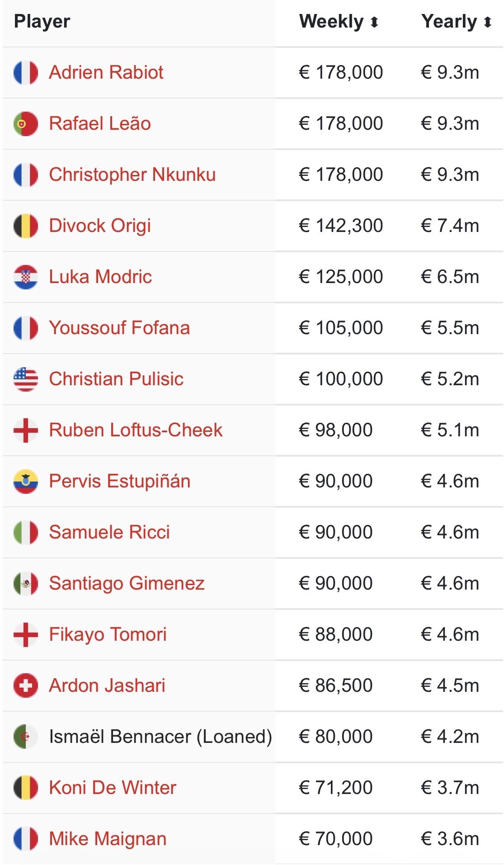Viewport: 504px width, 865px height.
Task: Click the England flag beside Fikayo Tomori
Action: (26, 634)
